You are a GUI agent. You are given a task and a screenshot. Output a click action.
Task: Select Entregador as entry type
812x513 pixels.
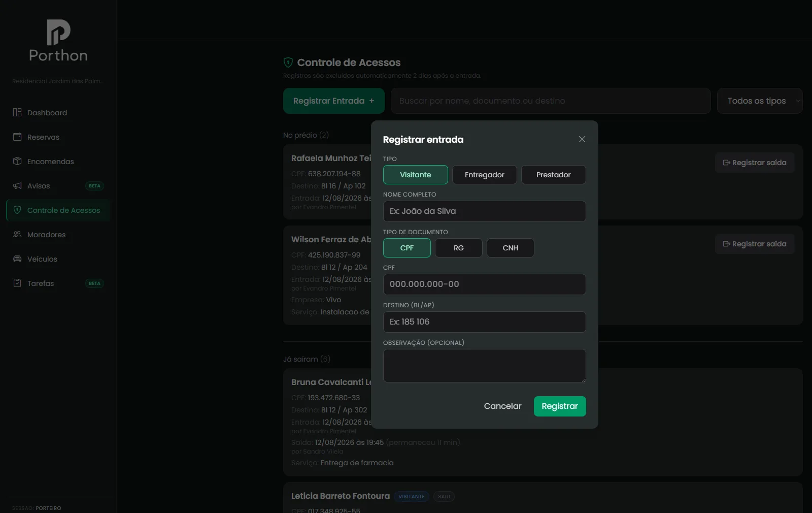pos(485,175)
